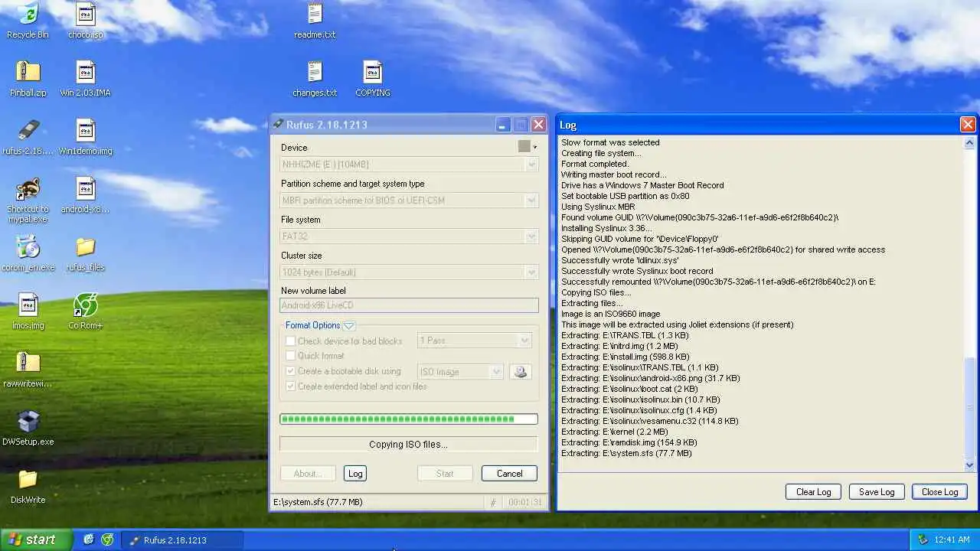Select the Co Rom+ shortcut icon

point(86,311)
